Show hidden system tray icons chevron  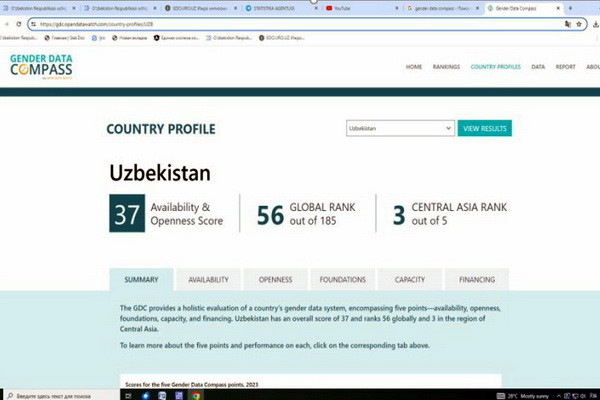tap(558, 396)
